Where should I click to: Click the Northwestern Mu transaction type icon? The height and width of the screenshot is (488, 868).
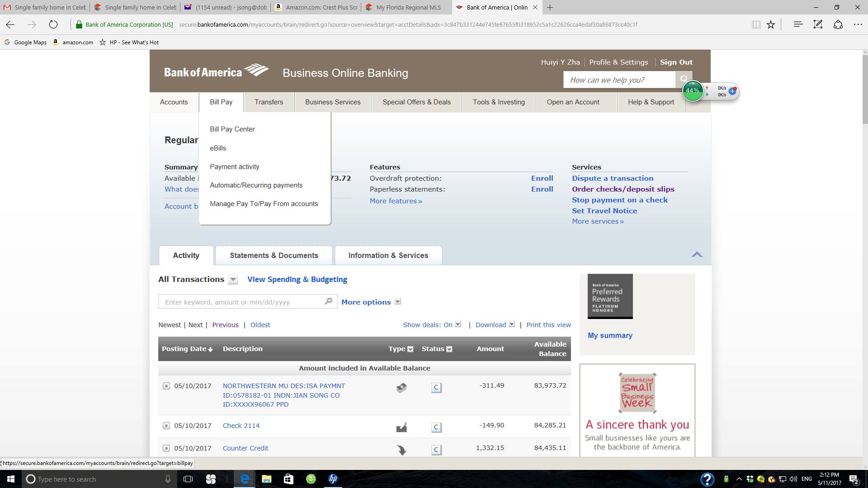point(401,387)
